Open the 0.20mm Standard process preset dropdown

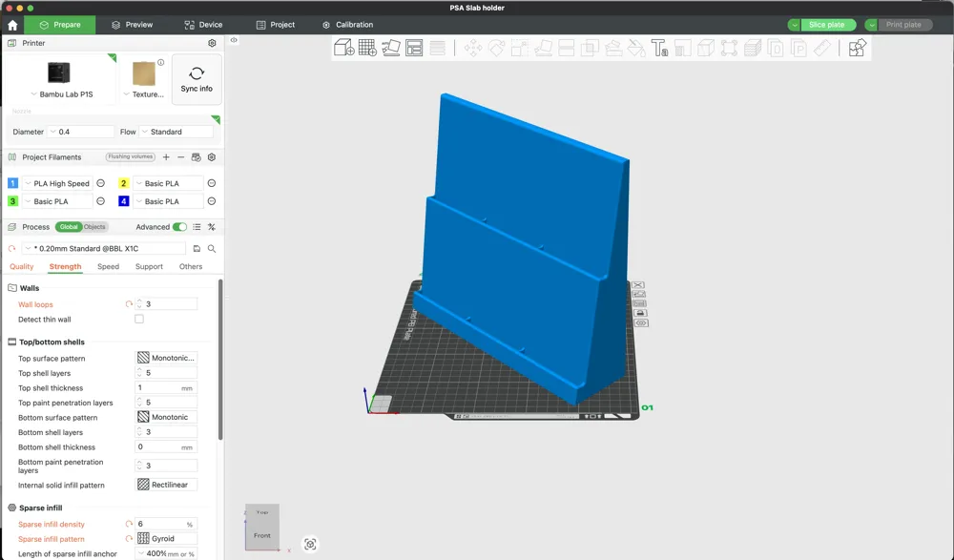point(103,248)
